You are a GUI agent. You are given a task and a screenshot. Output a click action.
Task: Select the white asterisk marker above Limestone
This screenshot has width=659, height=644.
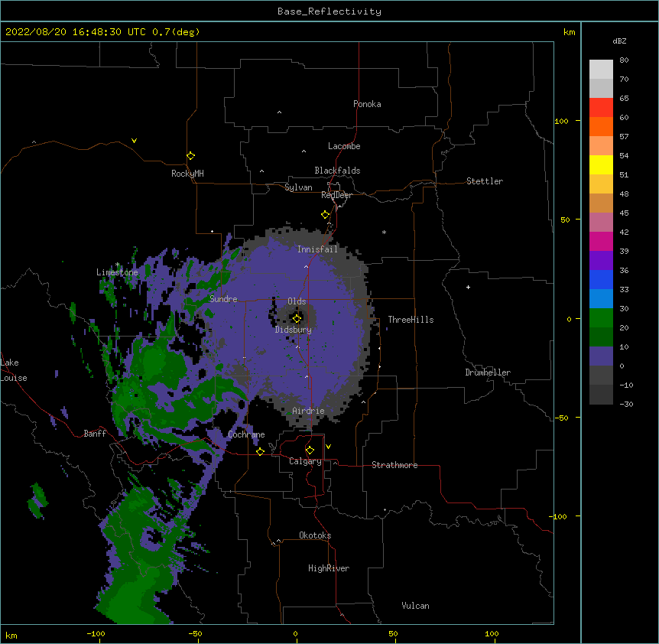coord(117,265)
